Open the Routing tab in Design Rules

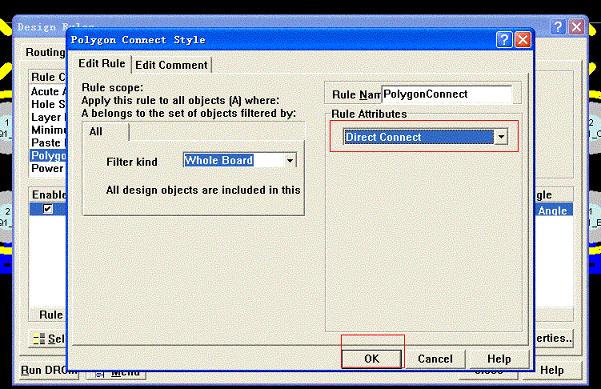45,53
